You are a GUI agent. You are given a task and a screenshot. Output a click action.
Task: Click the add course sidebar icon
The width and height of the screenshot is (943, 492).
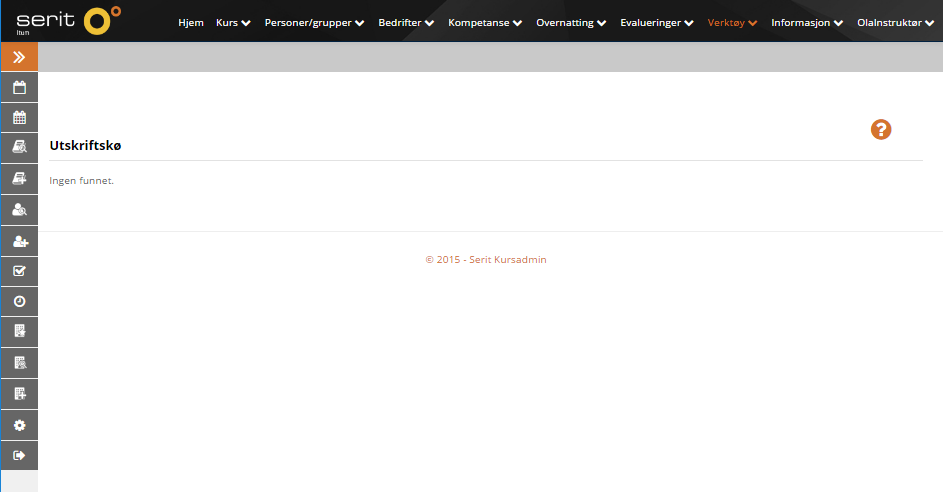click(19, 179)
